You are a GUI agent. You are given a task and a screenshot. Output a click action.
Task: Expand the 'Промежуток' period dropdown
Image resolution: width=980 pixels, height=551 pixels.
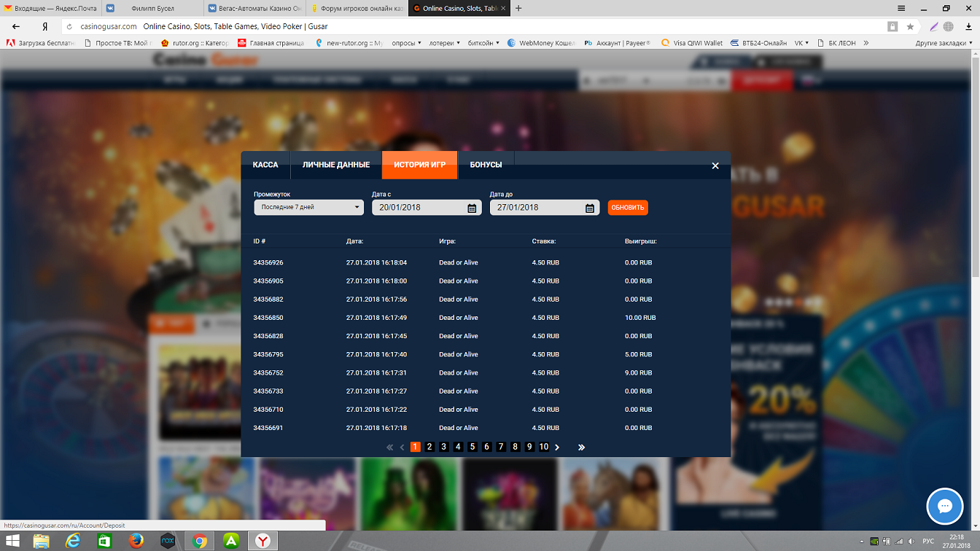(x=308, y=208)
